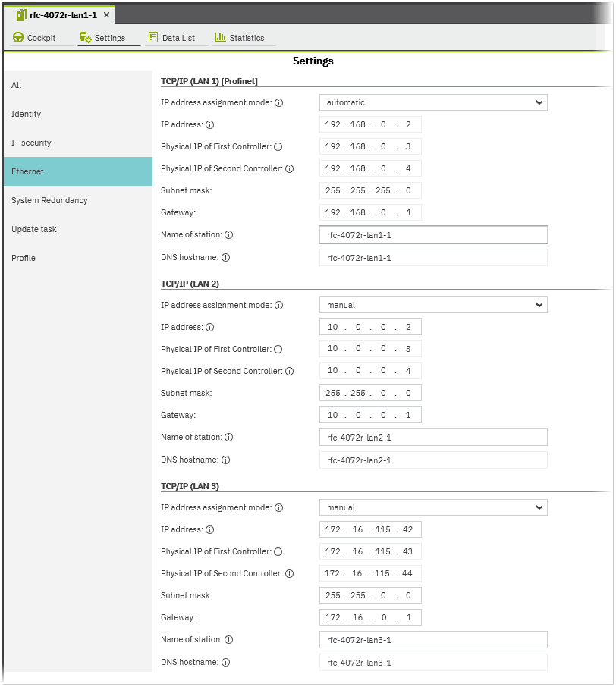Click LAN 3 Gateway field 172.16.0.1
The width and height of the screenshot is (616, 687).
point(370,617)
